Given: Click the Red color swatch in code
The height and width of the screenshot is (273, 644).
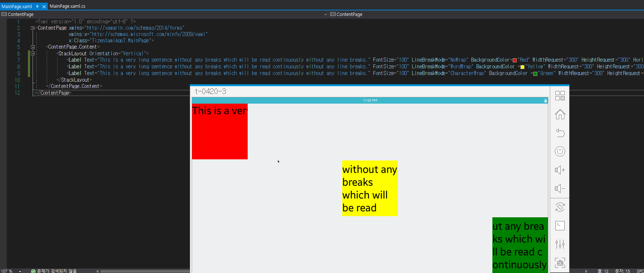Looking at the screenshot, I should 515,60.
